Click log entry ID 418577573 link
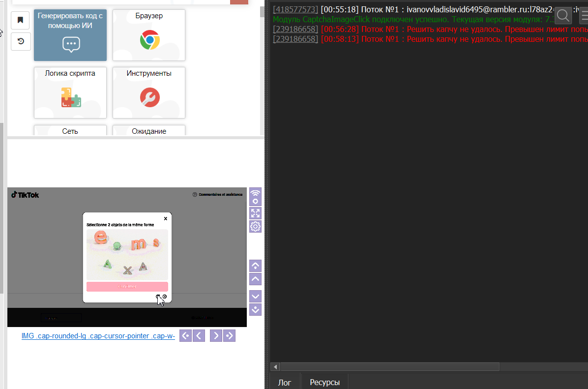Screen dimensions: 588x389 295,9
